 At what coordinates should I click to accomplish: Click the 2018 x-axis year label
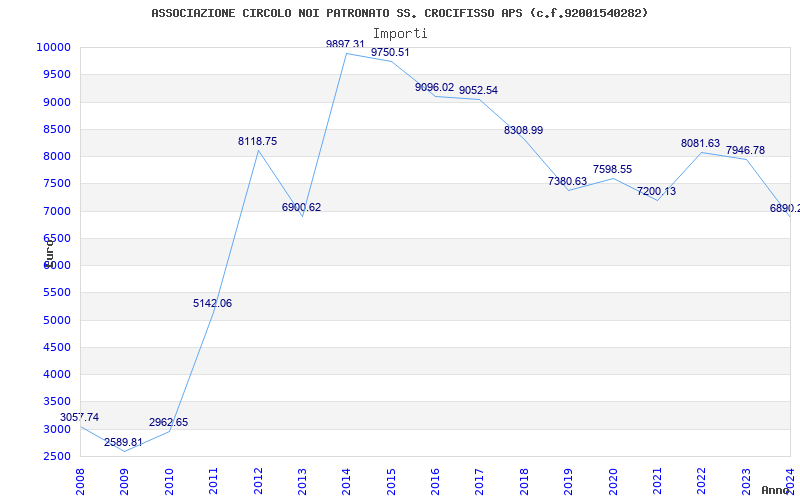524,481
